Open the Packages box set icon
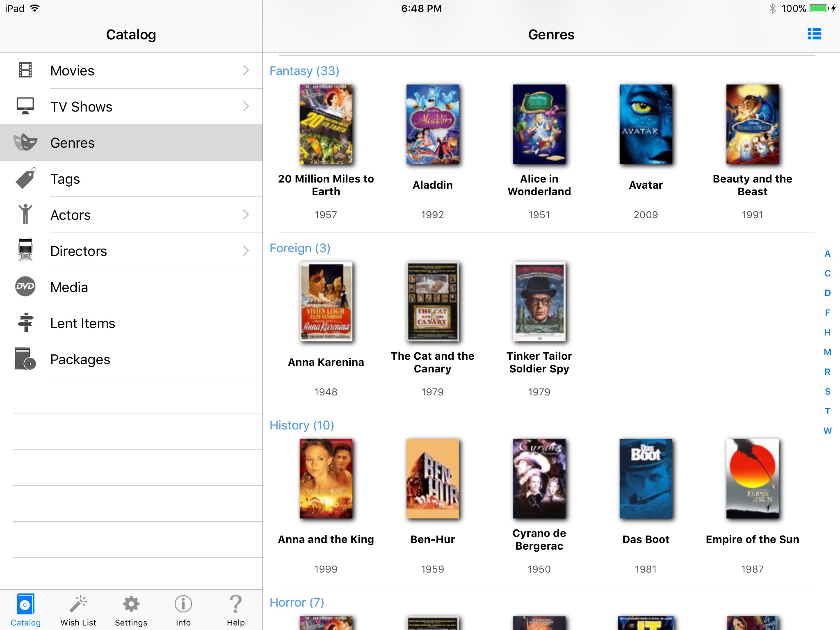The image size is (840, 630). point(25,358)
